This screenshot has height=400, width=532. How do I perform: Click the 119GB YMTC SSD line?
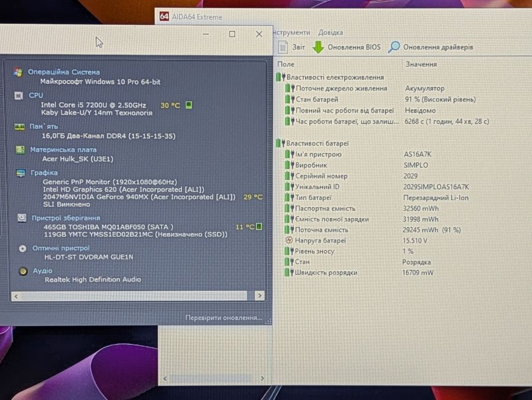[x=135, y=234]
